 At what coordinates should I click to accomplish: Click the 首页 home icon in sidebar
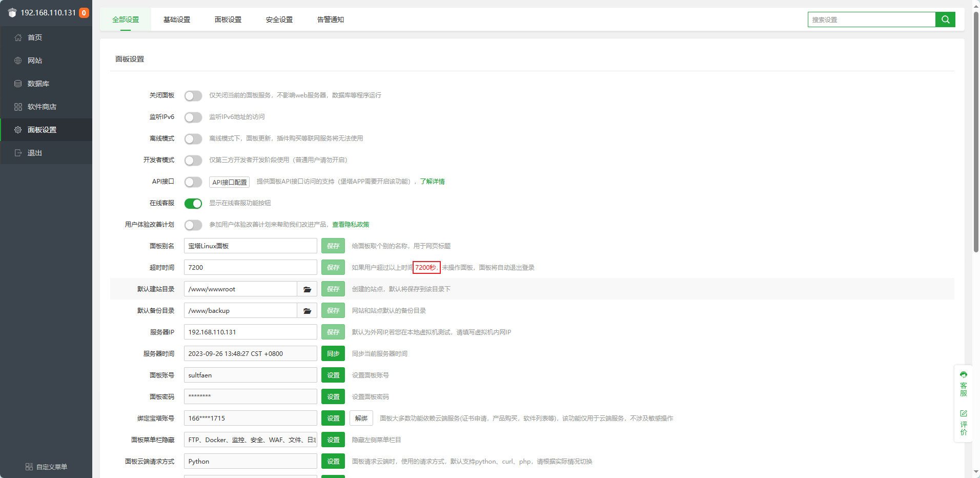click(18, 37)
